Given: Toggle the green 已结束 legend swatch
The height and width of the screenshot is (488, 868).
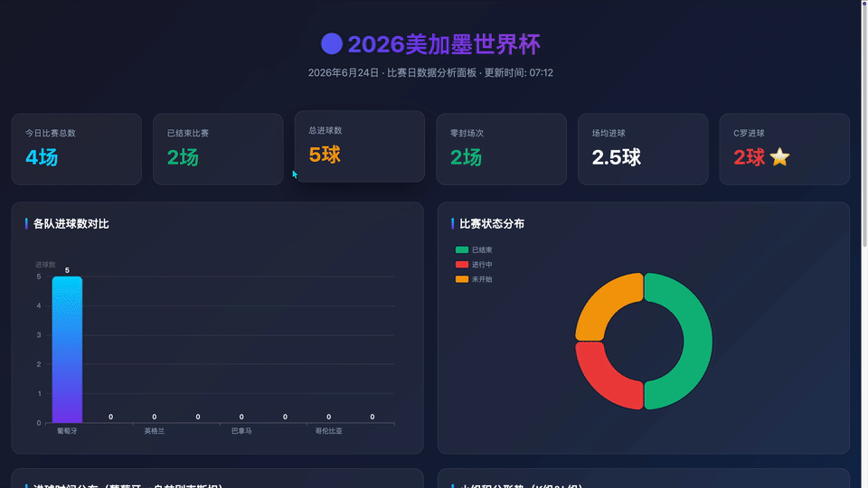Looking at the screenshot, I should click(462, 250).
